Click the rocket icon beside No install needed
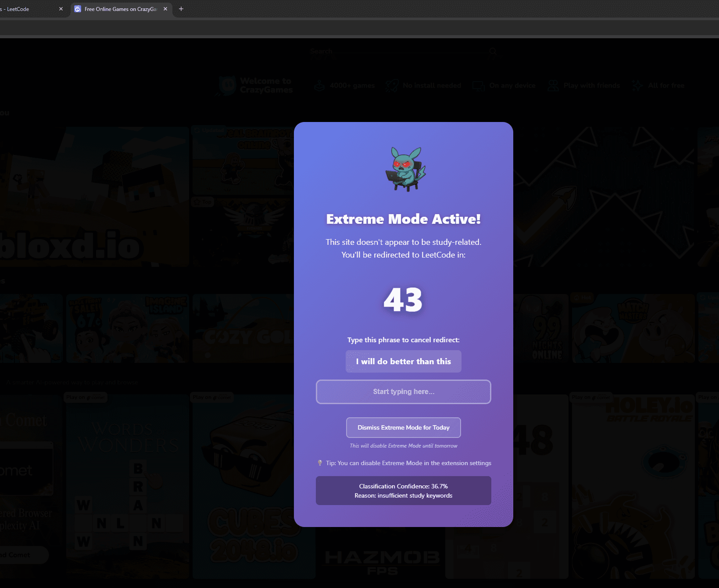The image size is (719, 588). point(392,85)
